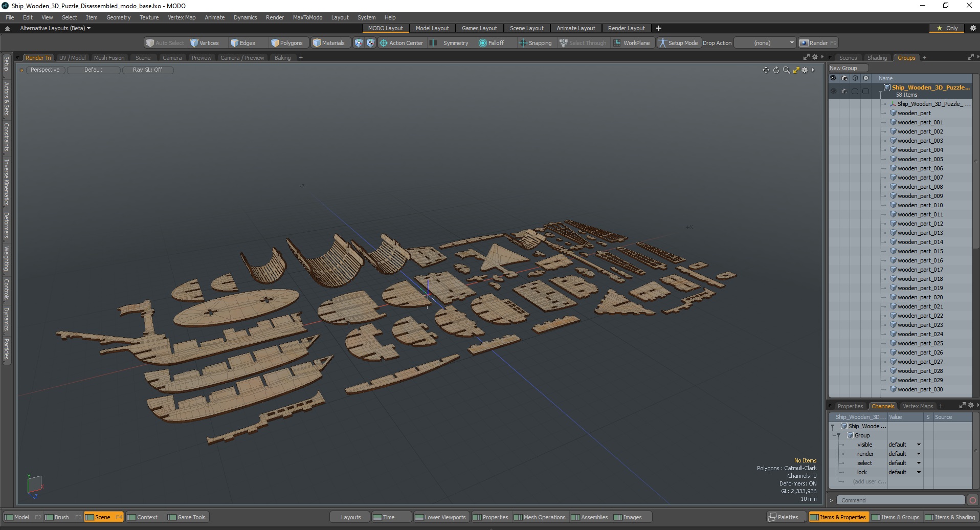Collapse the Group node in Channels
This screenshot has width=980, height=530.
tap(839, 435)
